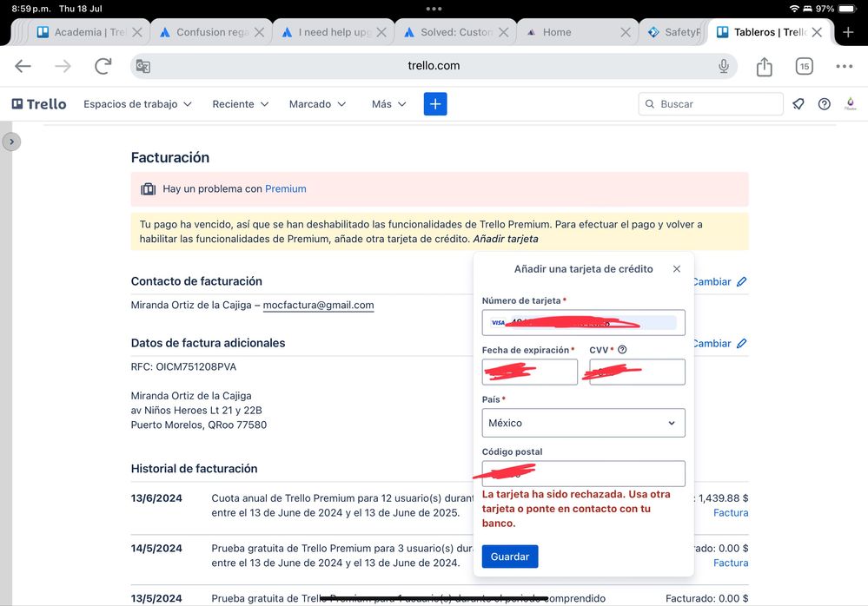Tap the multitasking three dots at top

(434, 9)
